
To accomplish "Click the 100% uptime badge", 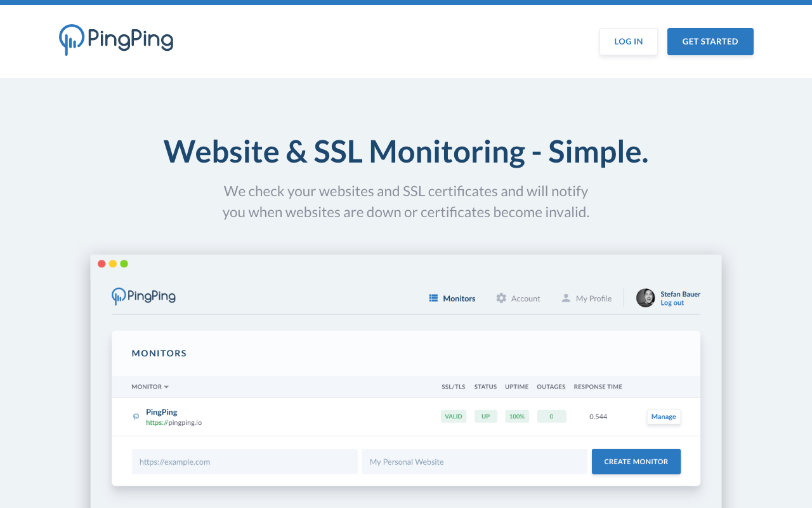I will coord(517,417).
